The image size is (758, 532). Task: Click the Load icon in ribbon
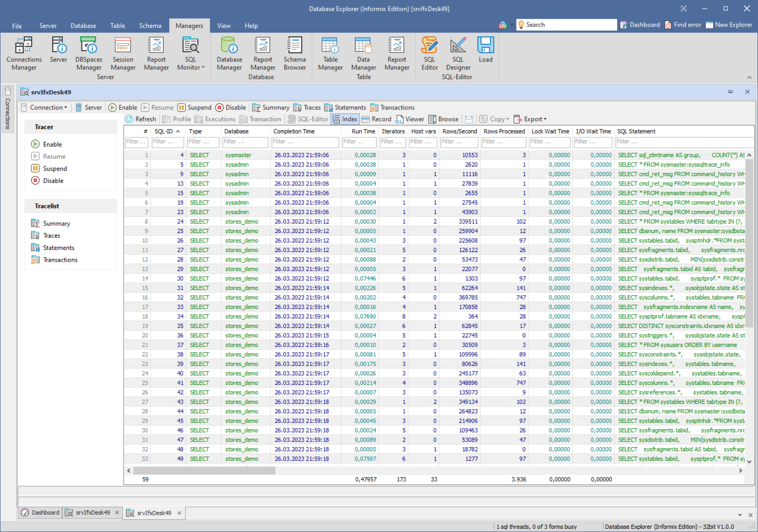click(x=486, y=50)
